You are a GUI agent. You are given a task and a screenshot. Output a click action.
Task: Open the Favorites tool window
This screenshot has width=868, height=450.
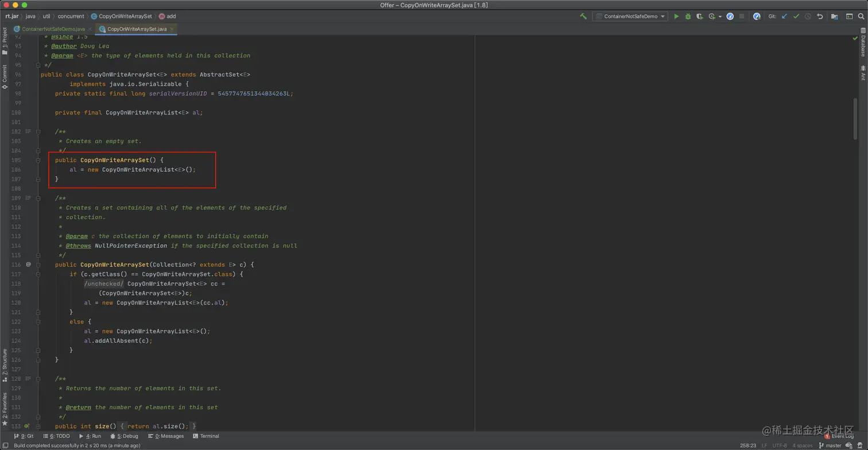point(5,409)
